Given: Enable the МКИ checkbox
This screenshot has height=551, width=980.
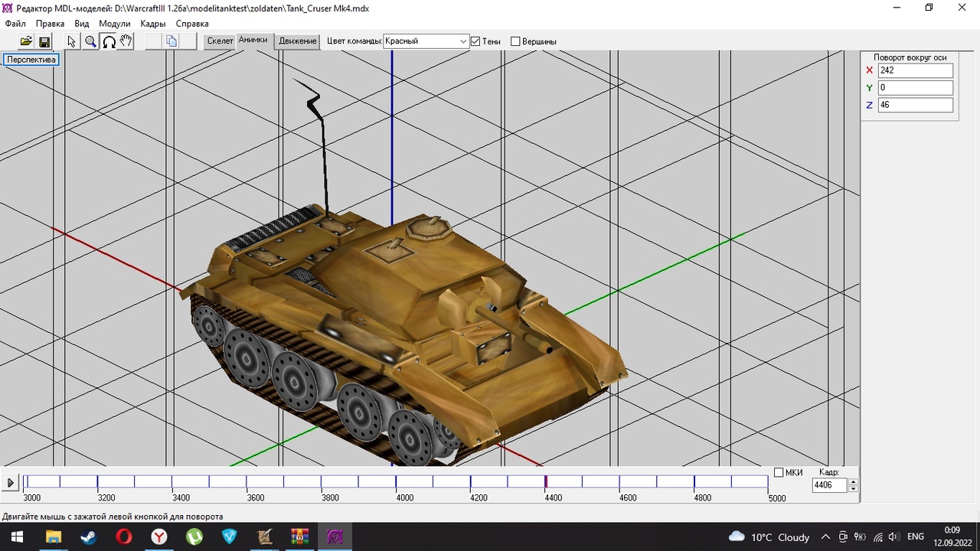Looking at the screenshot, I should 779,473.
